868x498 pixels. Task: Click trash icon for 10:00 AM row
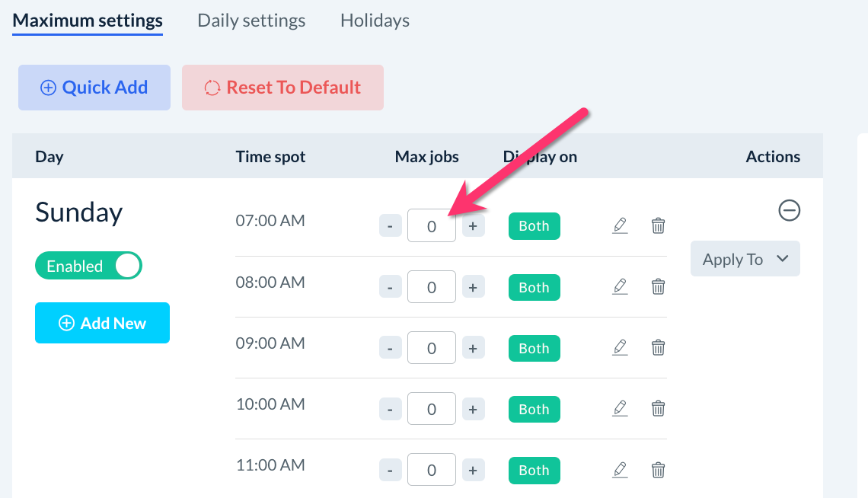[x=659, y=408]
